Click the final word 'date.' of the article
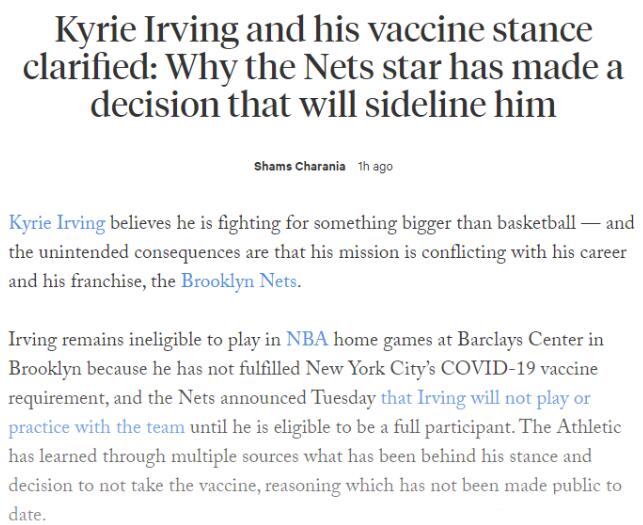The height and width of the screenshot is (525, 643). (25, 511)
